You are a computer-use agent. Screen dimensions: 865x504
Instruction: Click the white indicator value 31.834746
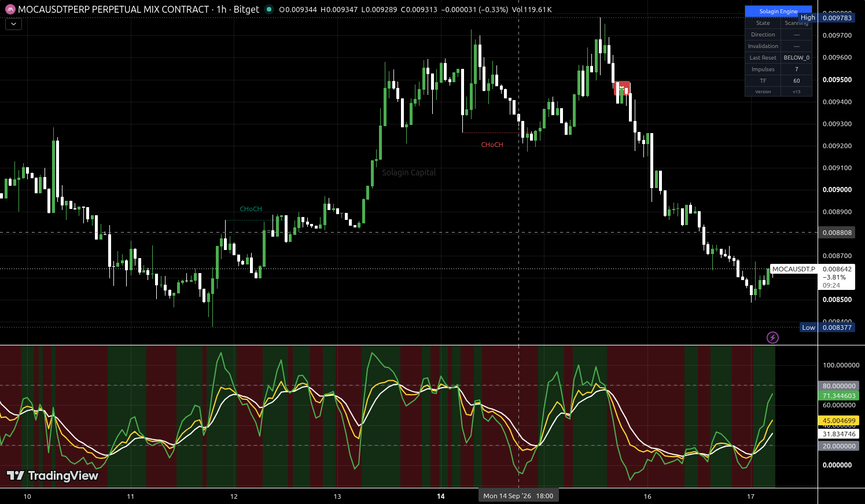pyautogui.click(x=838, y=434)
